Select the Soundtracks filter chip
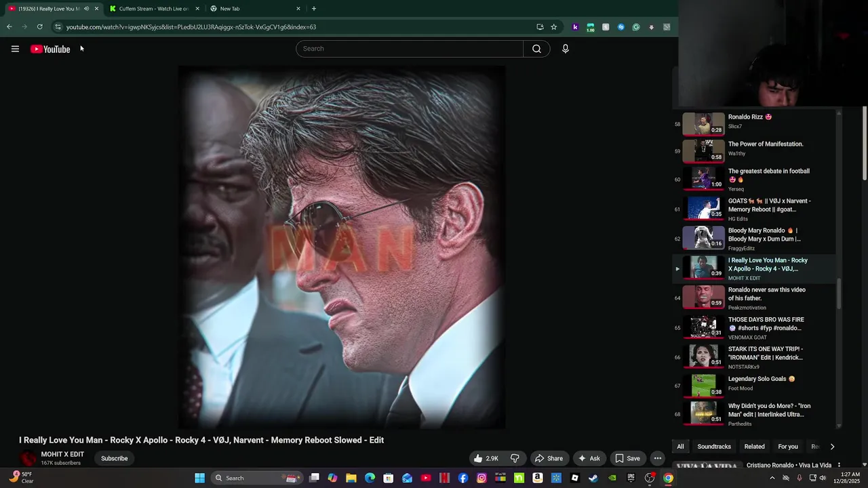The image size is (868, 488). pyautogui.click(x=714, y=447)
